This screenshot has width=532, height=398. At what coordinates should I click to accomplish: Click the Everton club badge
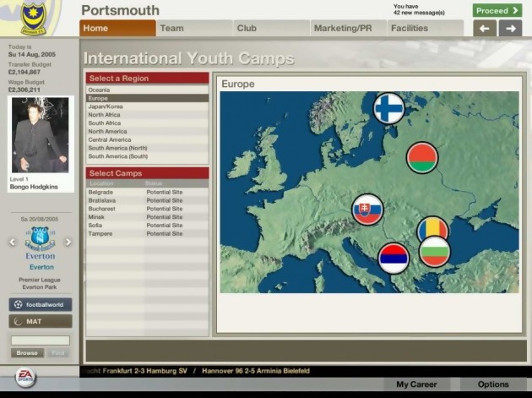(40, 239)
